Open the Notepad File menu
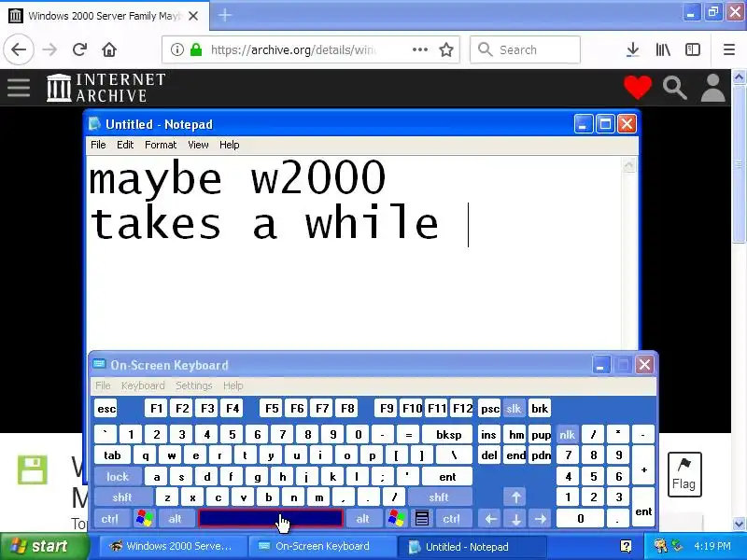 98,145
